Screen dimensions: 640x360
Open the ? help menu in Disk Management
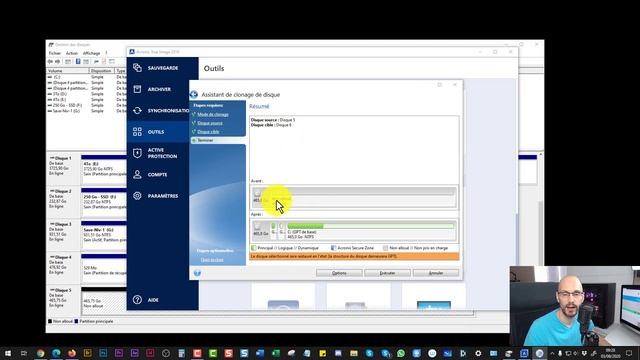click(106, 53)
